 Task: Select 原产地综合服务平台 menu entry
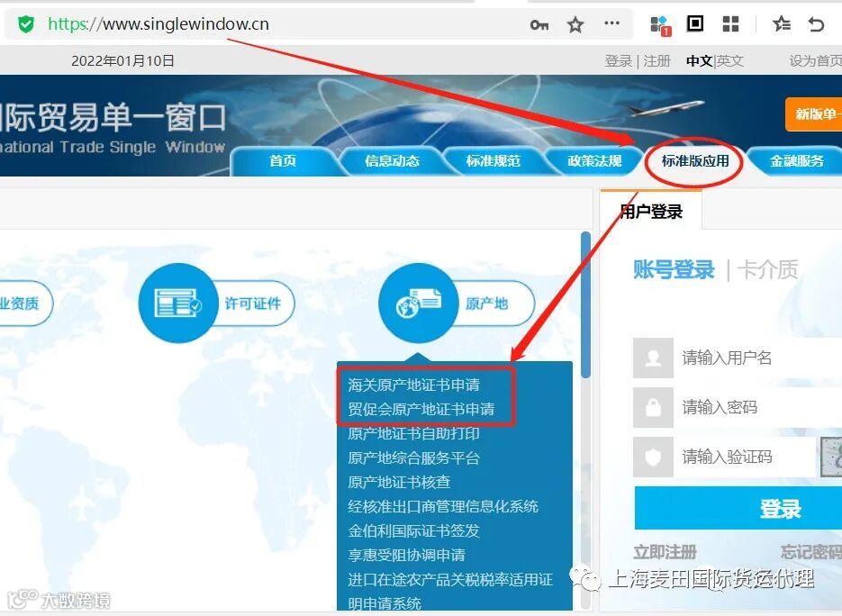413,457
